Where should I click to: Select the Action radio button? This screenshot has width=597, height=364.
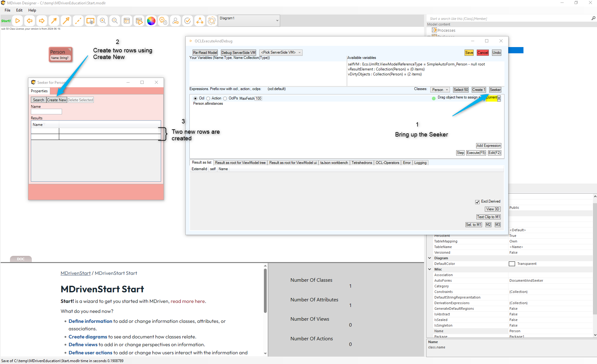[x=208, y=98]
